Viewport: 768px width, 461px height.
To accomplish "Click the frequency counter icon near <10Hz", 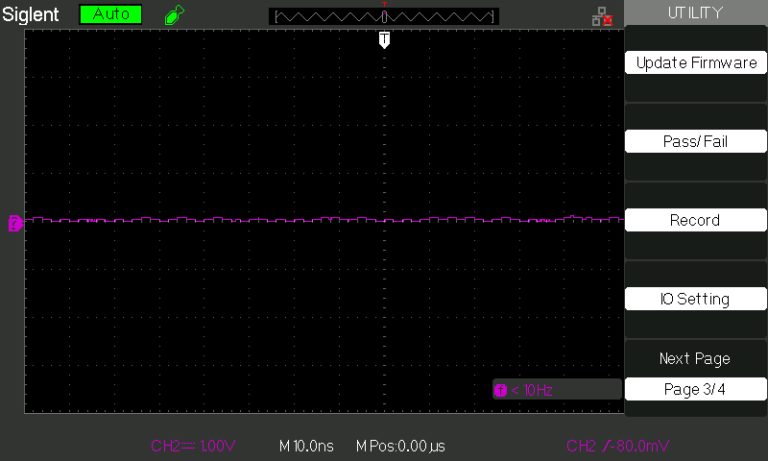I will coord(500,390).
